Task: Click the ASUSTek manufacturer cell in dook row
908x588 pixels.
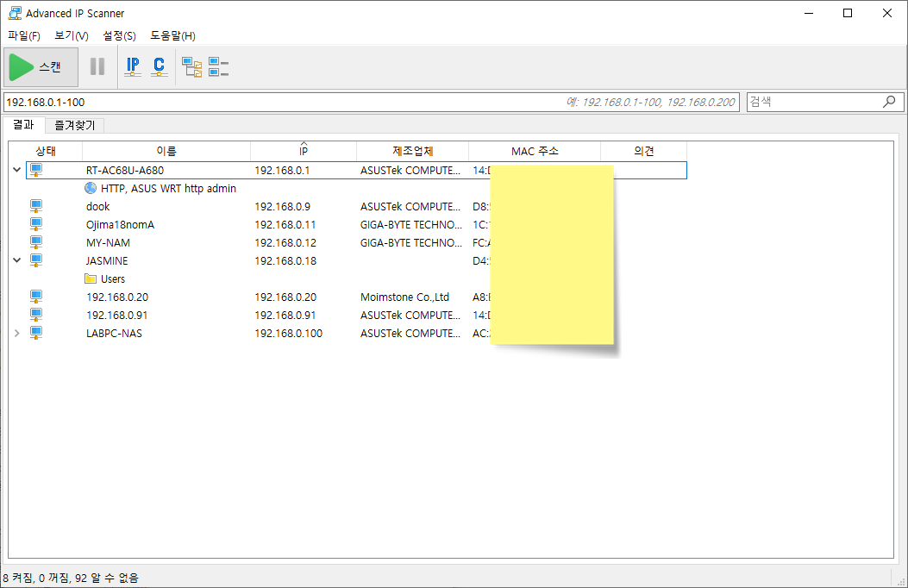Action: 410,207
